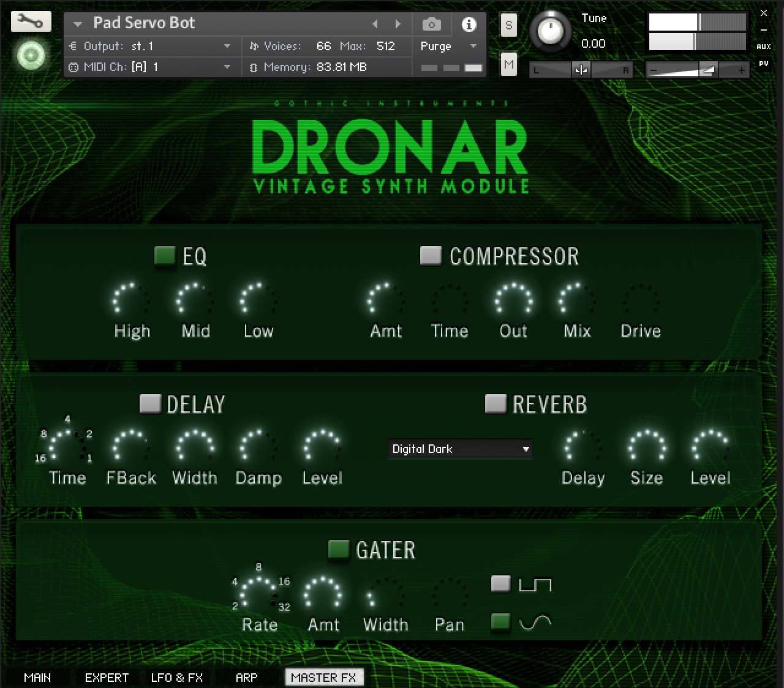Click the Purge button
Viewport: 784px width, 688px height.
pos(435,46)
